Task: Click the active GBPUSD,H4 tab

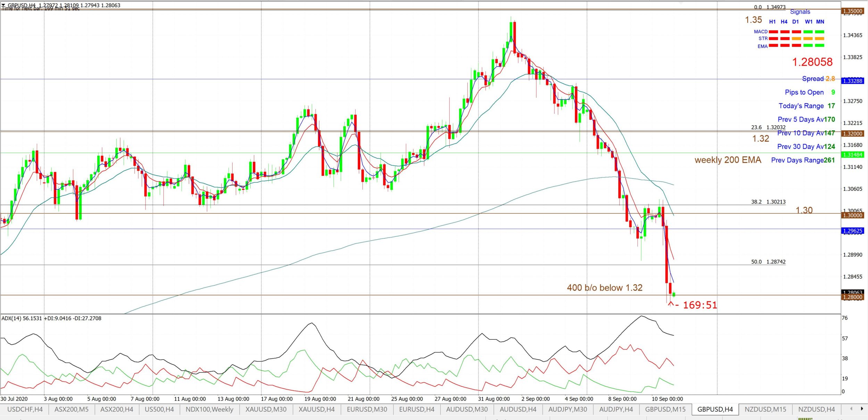Action: pyautogui.click(x=715, y=409)
